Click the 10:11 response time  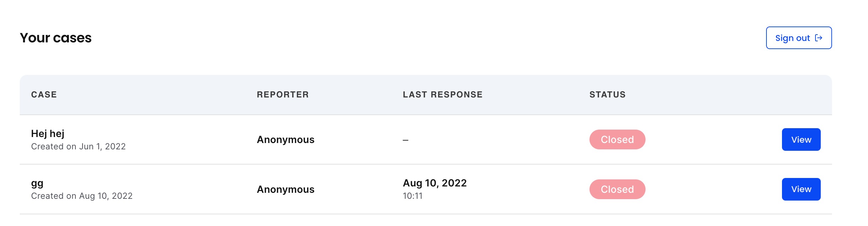click(x=412, y=196)
